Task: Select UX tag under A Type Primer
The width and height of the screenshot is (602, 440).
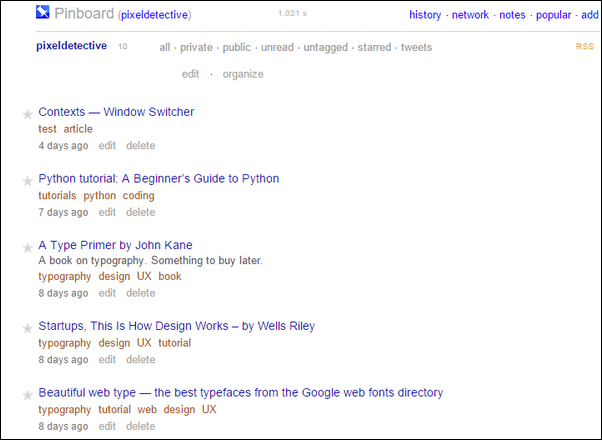Action: (x=144, y=276)
